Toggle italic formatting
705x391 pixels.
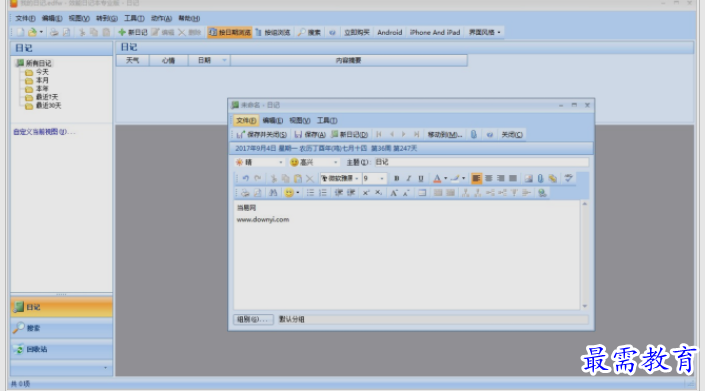409,178
